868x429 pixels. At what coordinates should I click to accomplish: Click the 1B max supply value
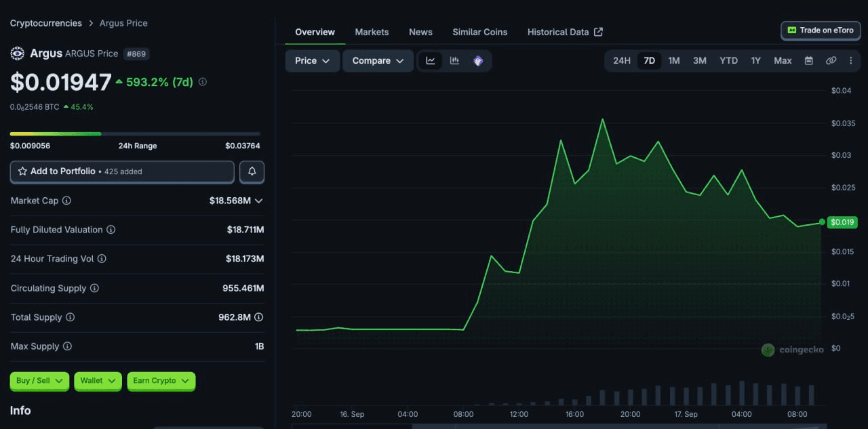pyautogui.click(x=259, y=346)
